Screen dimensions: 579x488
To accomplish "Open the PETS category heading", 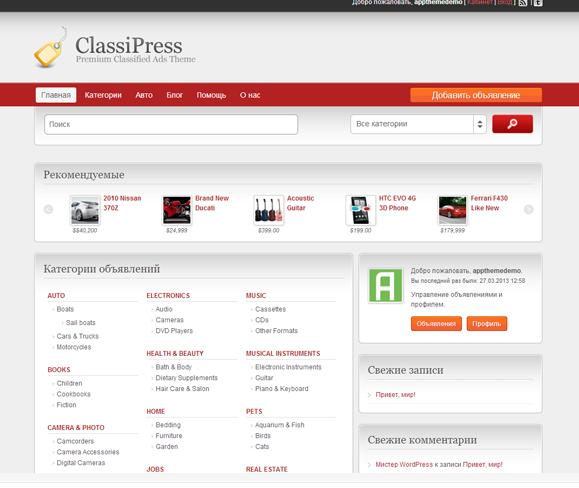I will (x=254, y=412).
